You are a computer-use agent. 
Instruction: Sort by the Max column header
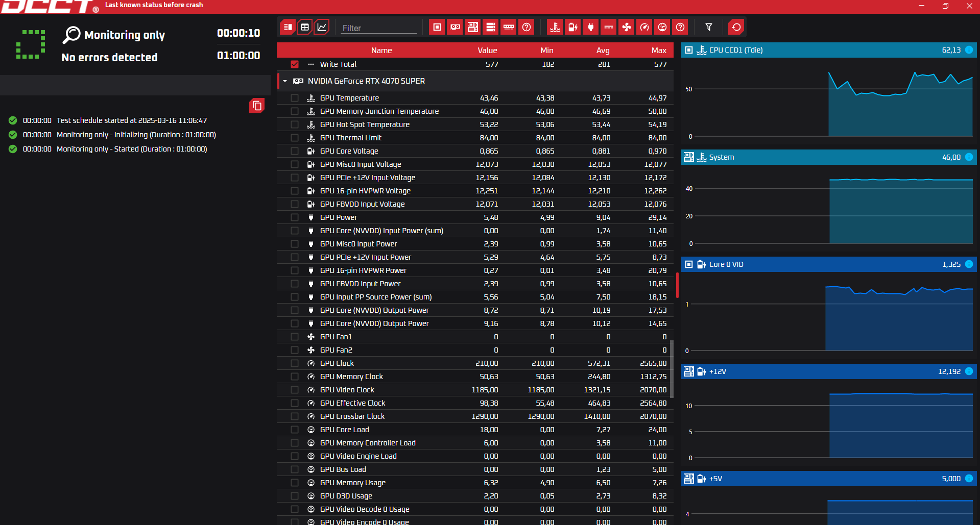659,51
